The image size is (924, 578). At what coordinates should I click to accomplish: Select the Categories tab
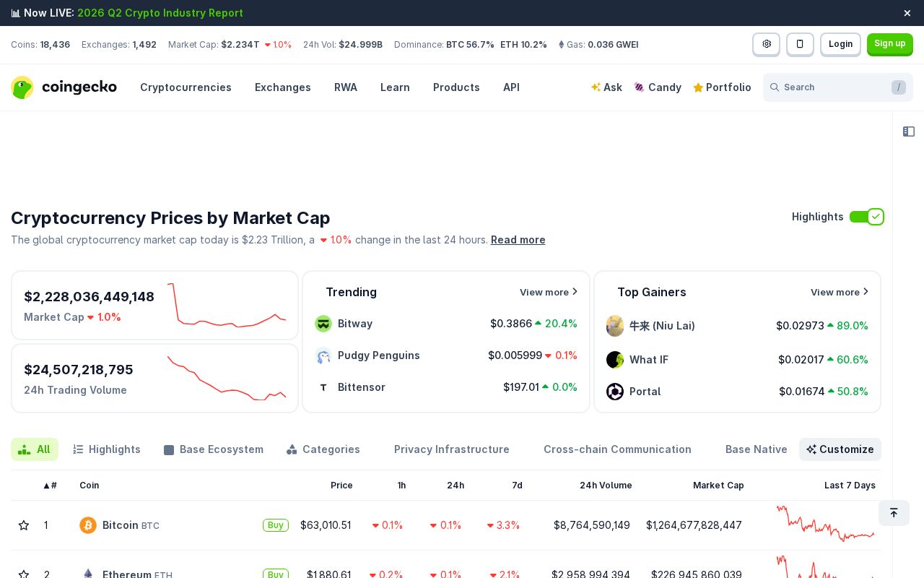323,449
